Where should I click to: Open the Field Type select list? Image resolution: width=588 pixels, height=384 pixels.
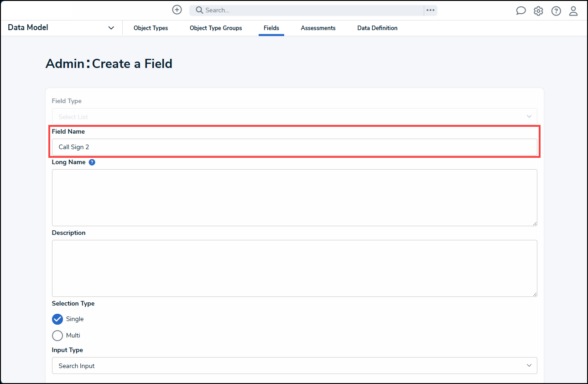pos(295,116)
